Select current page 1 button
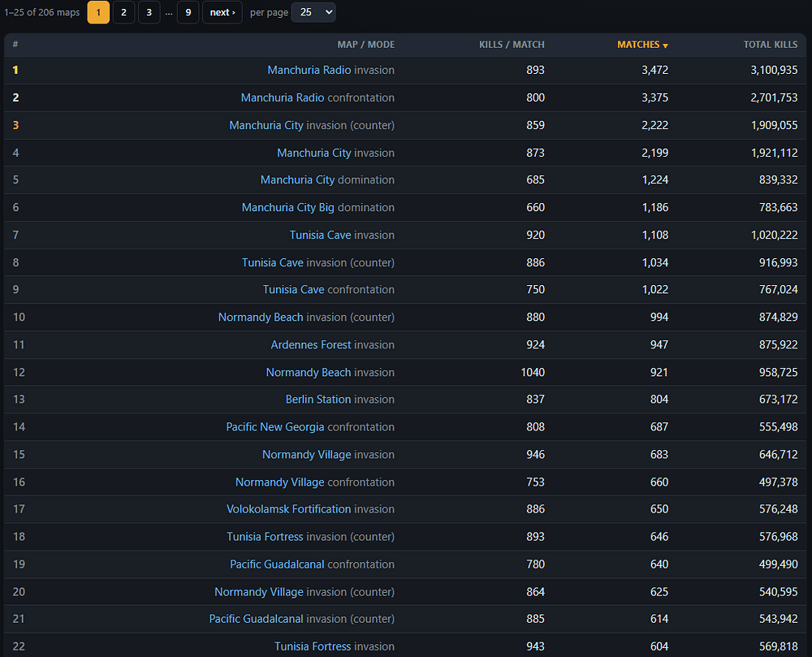Screen dimensions: 812x657 click(98, 12)
